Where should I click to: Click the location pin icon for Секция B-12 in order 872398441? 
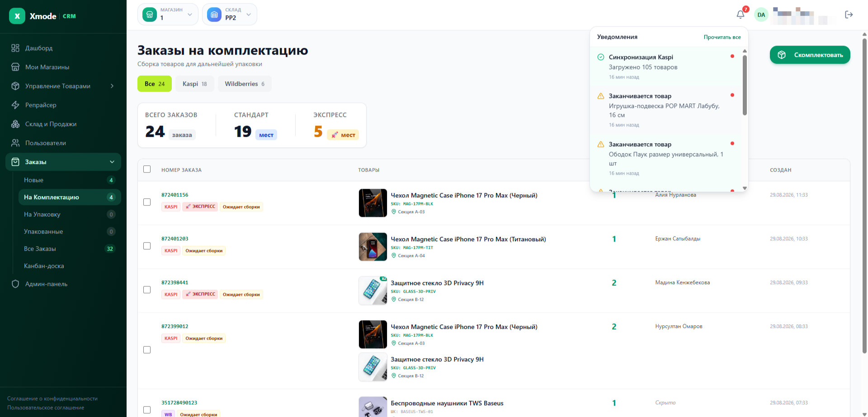[393, 300]
